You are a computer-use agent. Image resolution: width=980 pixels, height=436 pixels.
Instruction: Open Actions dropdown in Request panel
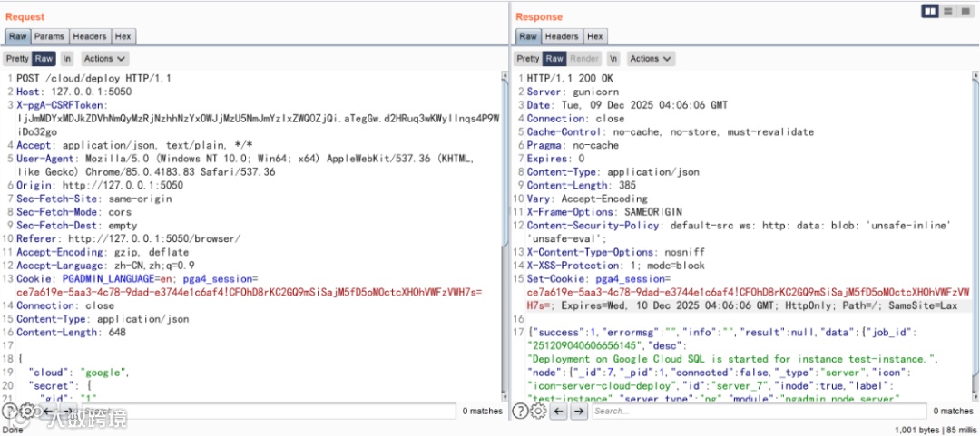[x=104, y=59]
